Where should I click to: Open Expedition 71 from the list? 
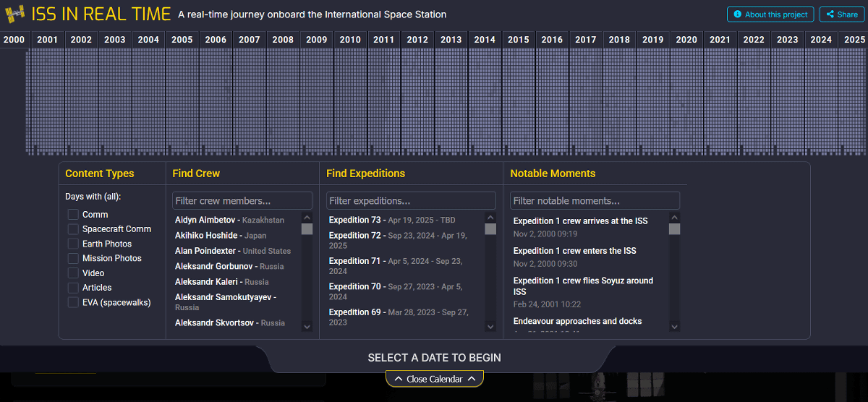pyautogui.click(x=355, y=261)
